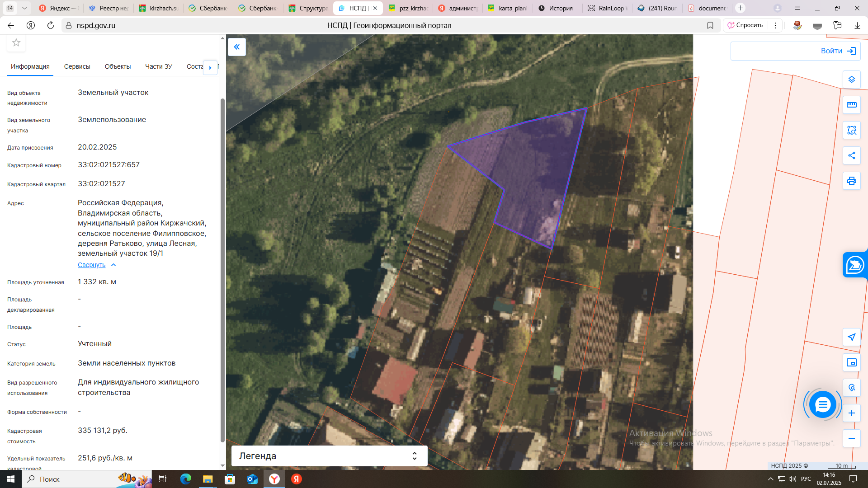Image resolution: width=868 pixels, height=488 pixels.
Task: Open the map layers icon
Action: [851, 80]
